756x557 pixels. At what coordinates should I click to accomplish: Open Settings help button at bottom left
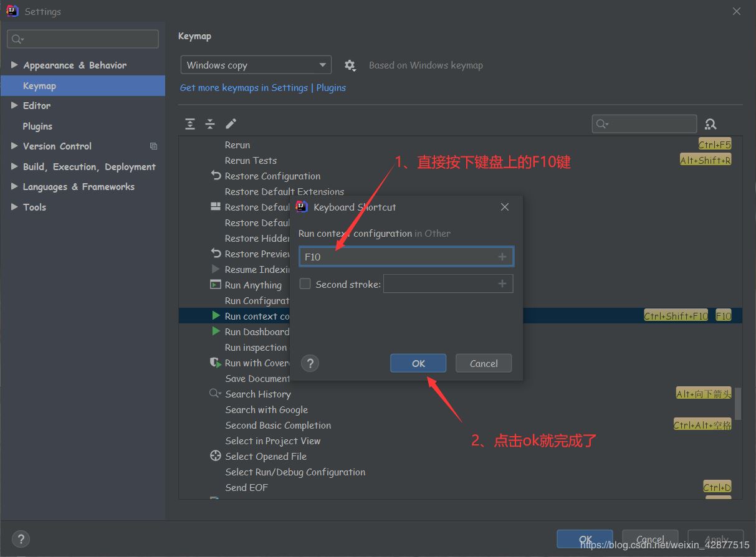[x=21, y=539]
